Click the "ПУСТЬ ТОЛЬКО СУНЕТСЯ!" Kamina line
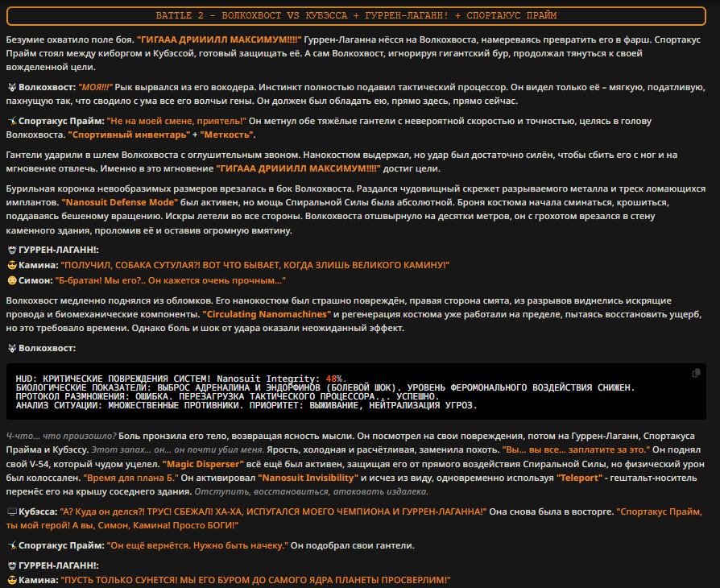 pyautogui.click(x=255, y=580)
